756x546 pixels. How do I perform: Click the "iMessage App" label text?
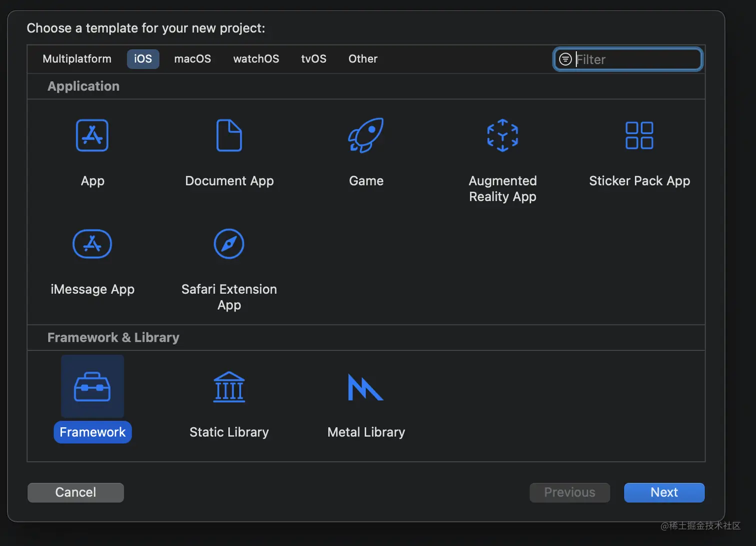pyautogui.click(x=92, y=289)
